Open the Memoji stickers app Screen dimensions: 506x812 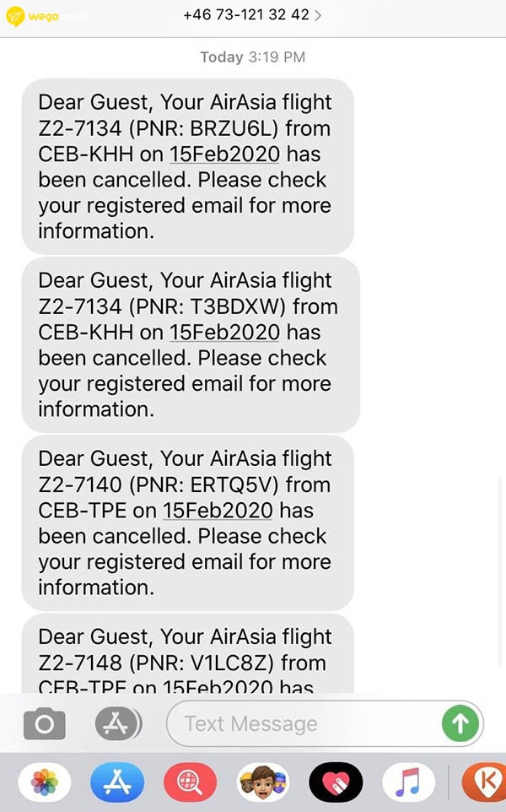(263, 782)
